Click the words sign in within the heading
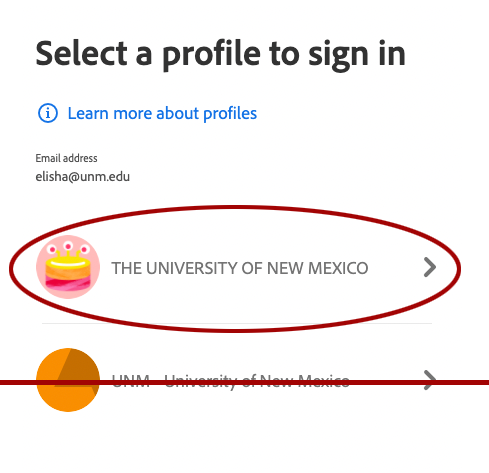The height and width of the screenshot is (473, 489). (x=357, y=55)
